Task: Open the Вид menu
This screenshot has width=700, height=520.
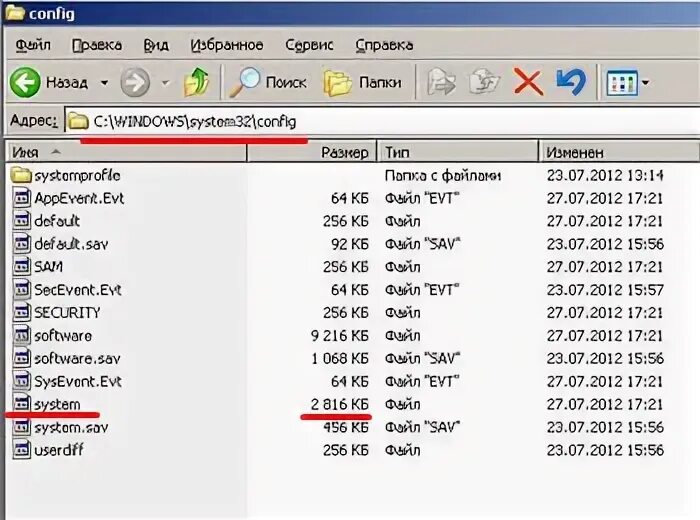Action: click(x=156, y=45)
